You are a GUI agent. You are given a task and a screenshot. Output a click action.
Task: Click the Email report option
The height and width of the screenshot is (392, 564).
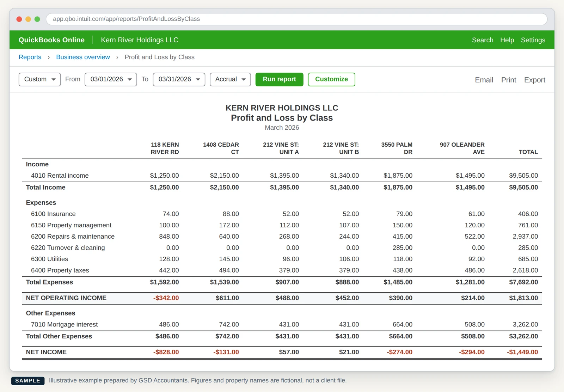tap(484, 80)
